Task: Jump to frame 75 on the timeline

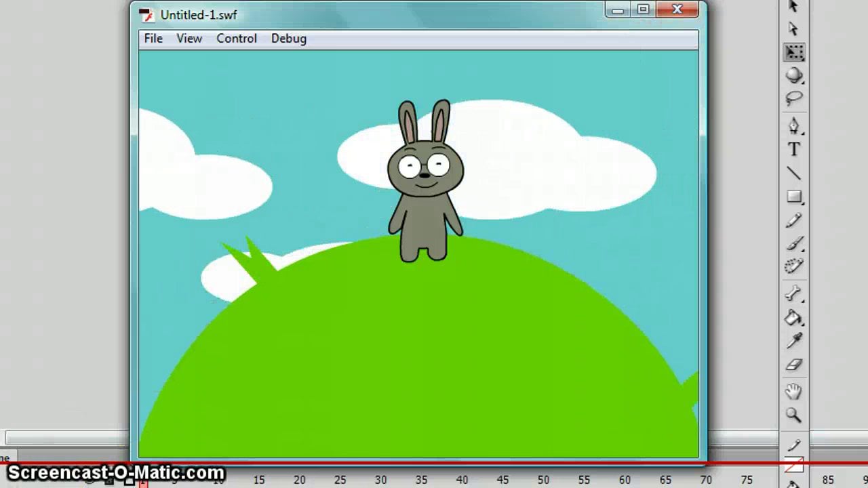Action: (747, 480)
